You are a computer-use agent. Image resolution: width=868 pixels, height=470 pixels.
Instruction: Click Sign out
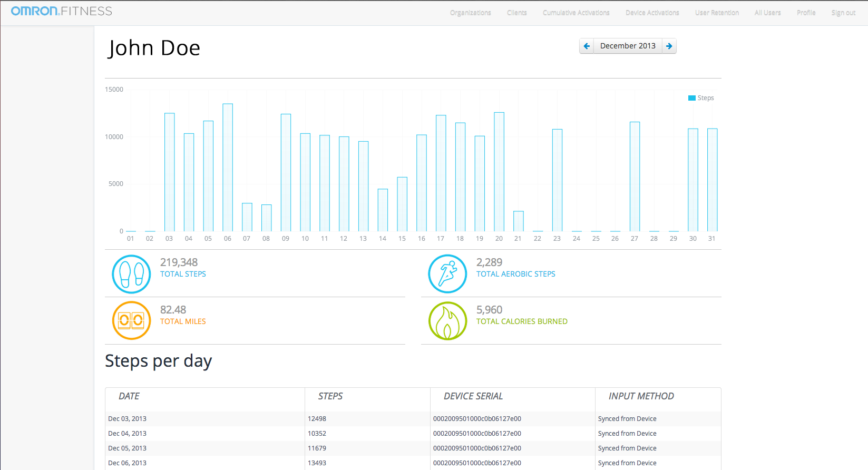coord(843,13)
